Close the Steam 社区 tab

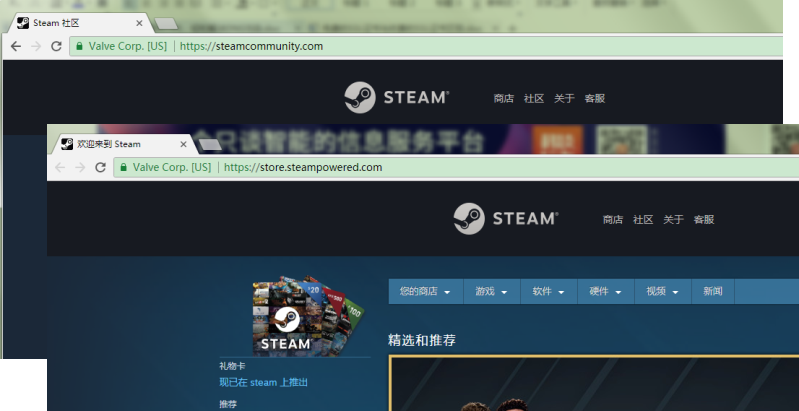[139, 23]
